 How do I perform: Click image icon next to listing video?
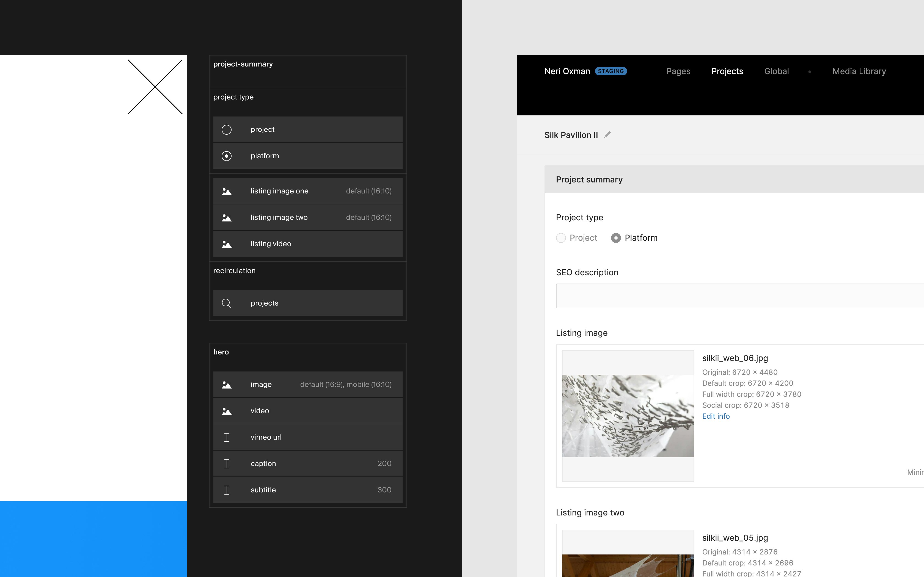click(226, 244)
